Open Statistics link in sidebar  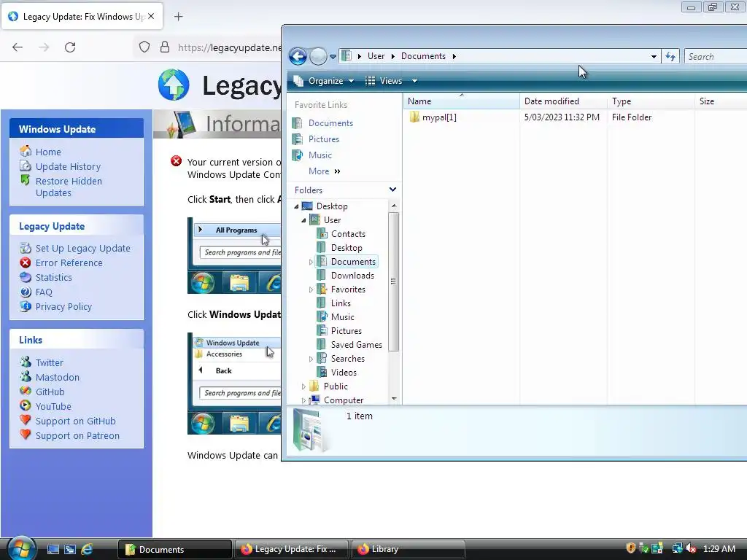pos(54,277)
